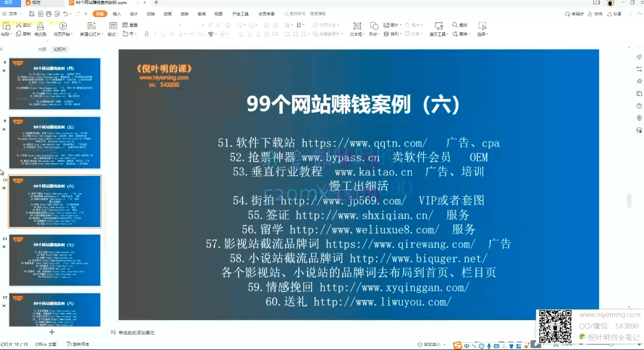Viewport: 644px width, 350px height.
Task: Click the Replace (替换) icon
Action: click(x=455, y=34)
